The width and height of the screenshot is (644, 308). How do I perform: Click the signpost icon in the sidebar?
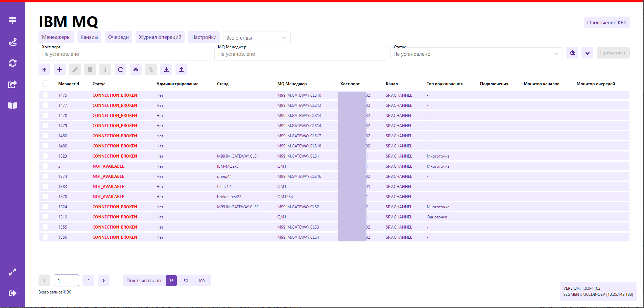13,21
